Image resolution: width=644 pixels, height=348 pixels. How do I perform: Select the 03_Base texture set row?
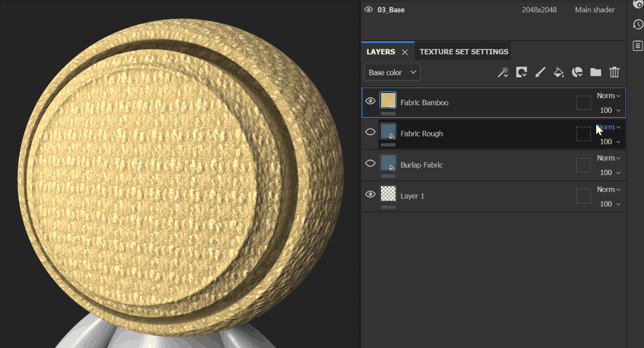click(493, 10)
